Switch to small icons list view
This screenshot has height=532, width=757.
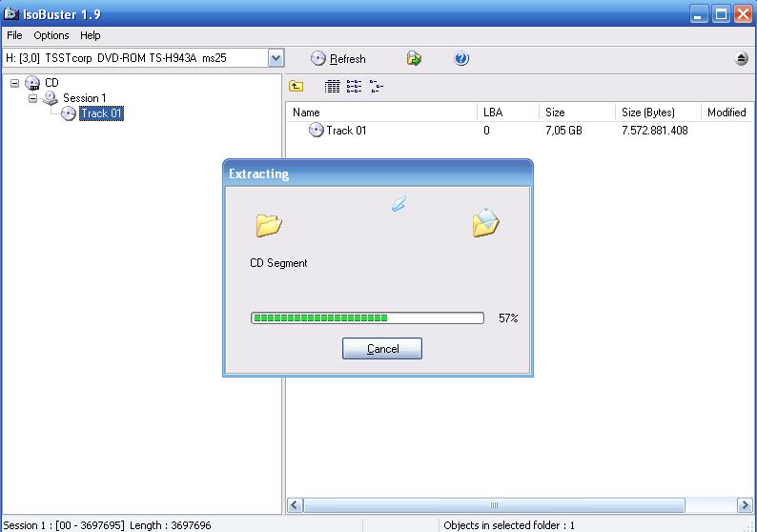(354, 87)
